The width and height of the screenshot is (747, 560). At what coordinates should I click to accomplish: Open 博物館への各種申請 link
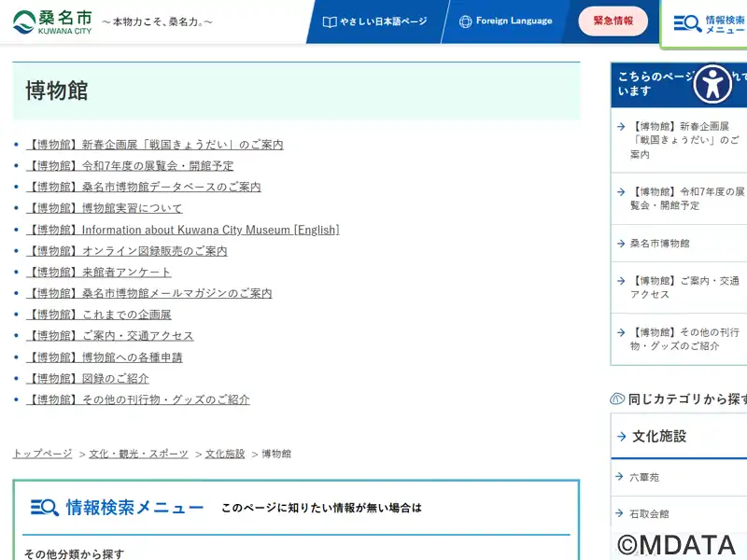105,357
